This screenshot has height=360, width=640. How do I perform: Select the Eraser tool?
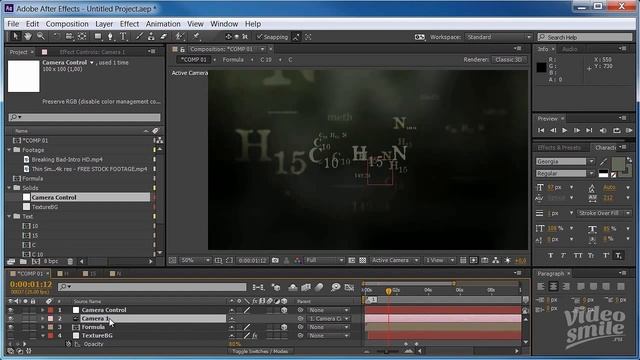164,36
